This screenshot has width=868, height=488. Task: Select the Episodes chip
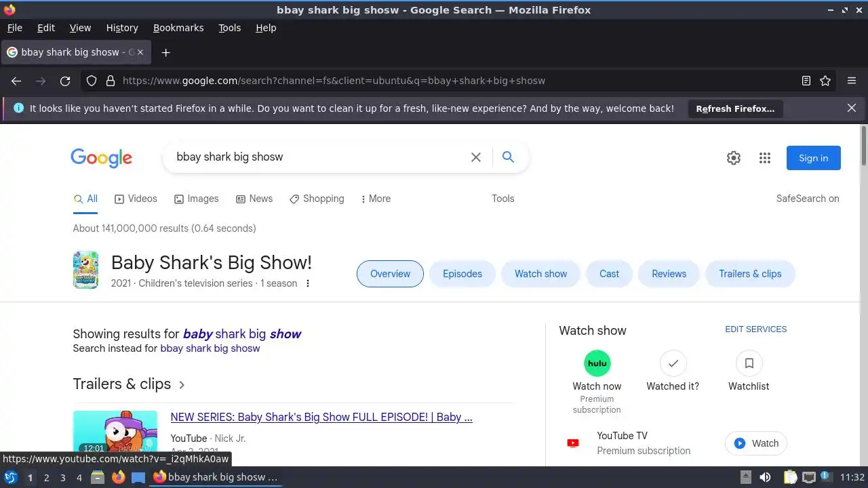(x=462, y=274)
